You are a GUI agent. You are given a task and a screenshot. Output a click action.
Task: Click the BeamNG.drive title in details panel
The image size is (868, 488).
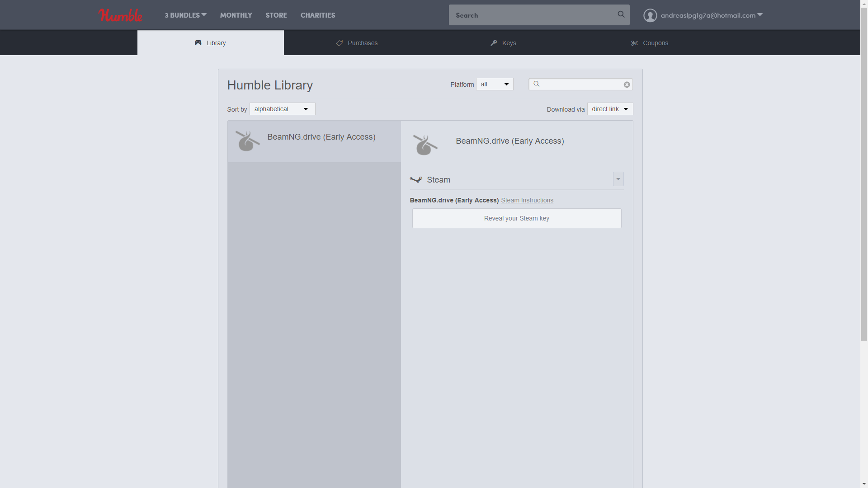pyautogui.click(x=509, y=141)
